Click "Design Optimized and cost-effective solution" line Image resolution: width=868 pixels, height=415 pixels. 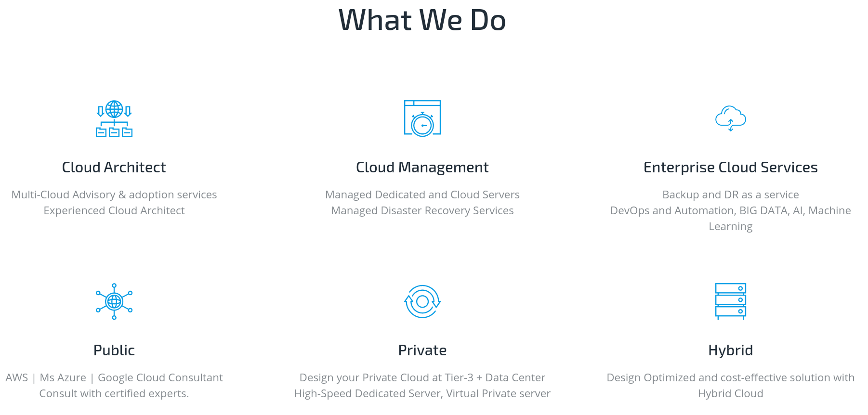pyautogui.click(x=731, y=377)
